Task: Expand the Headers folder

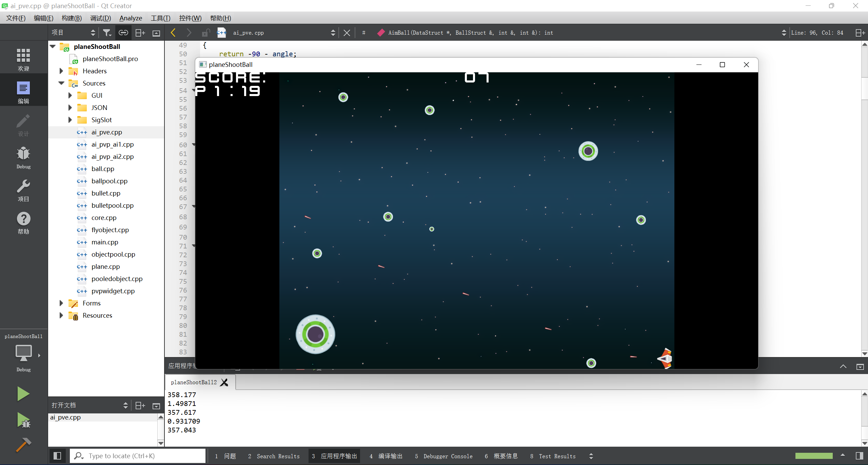Action: point(61,71)
